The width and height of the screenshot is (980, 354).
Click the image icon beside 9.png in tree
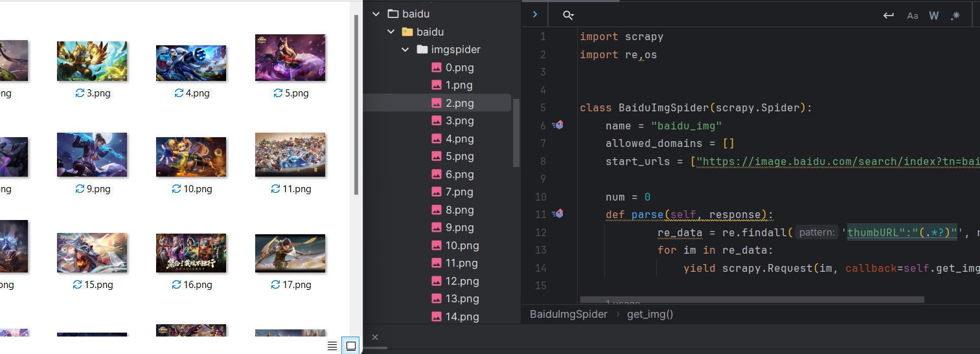[x=437, y=227]
